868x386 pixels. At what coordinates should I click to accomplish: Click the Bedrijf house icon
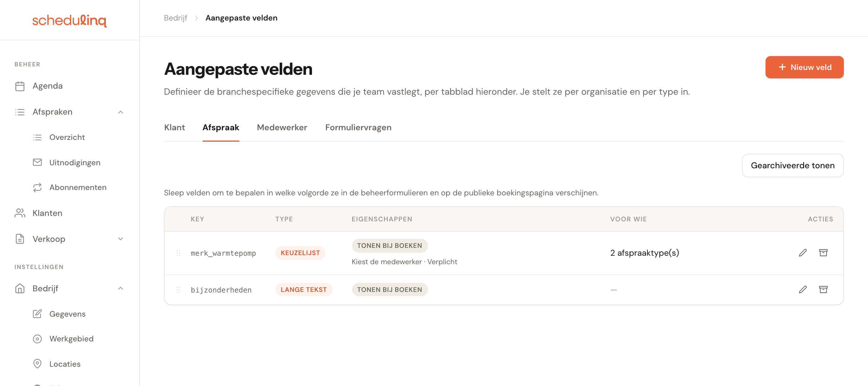20,288
